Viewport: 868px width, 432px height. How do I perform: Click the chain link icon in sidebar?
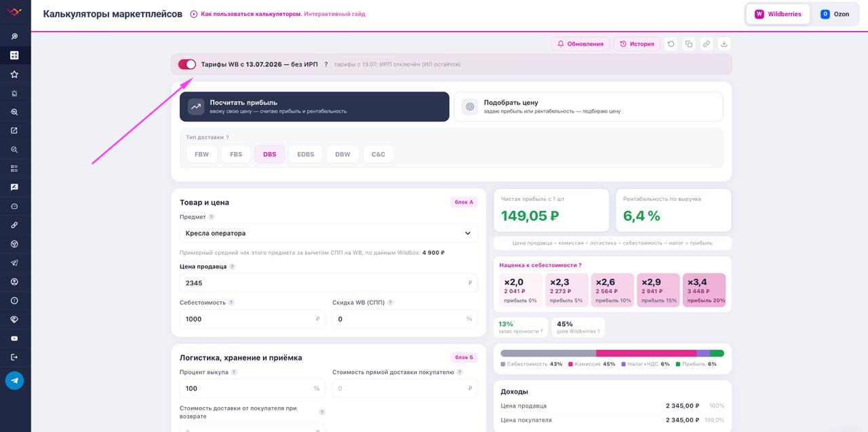click(x=14, y=225)
